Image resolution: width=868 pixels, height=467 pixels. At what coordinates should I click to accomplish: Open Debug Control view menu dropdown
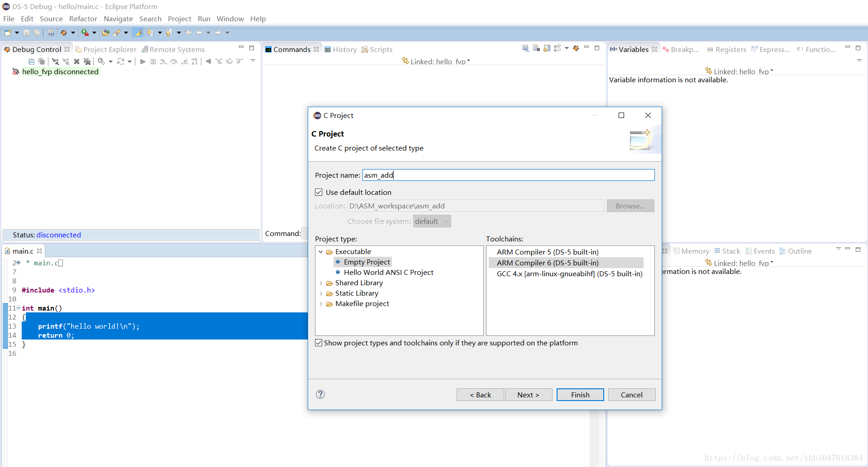pyautogui.click(x=253, y=61)
